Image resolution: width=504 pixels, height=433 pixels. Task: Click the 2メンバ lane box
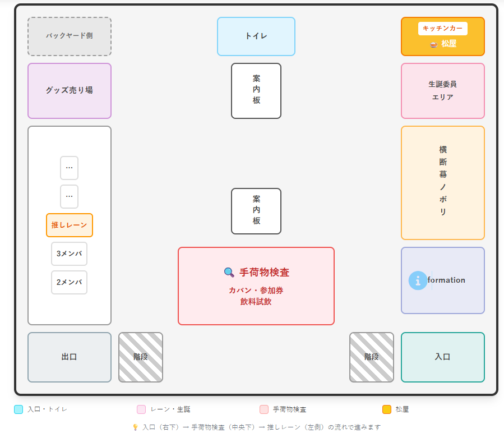70,282
